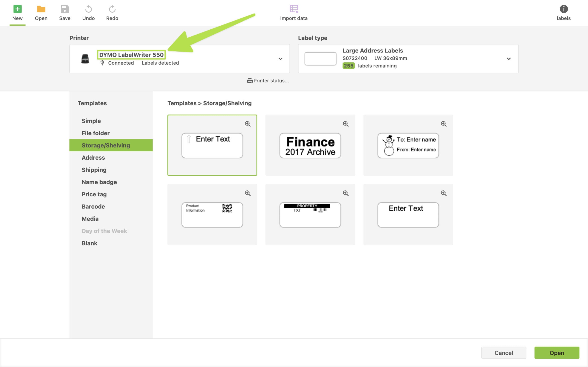Switch to the Name badge template category
This screenshot has height=367, width=588.
pyautogui.click(x=99, y=182)
